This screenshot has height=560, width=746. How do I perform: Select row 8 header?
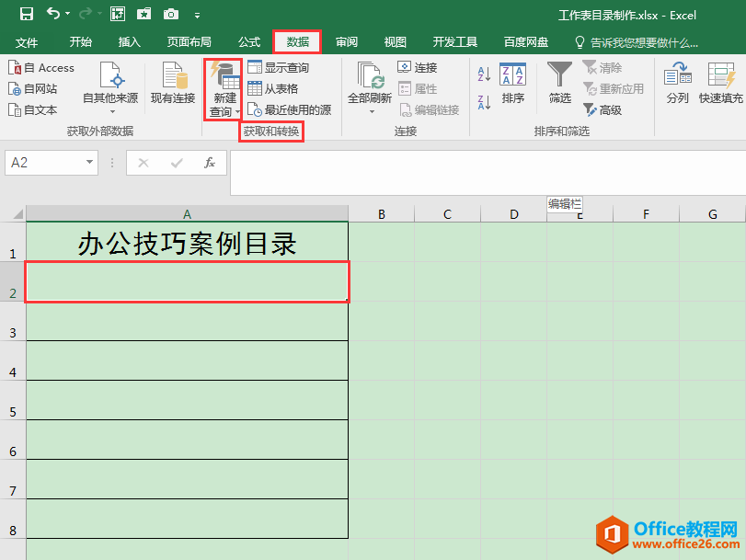13,519
